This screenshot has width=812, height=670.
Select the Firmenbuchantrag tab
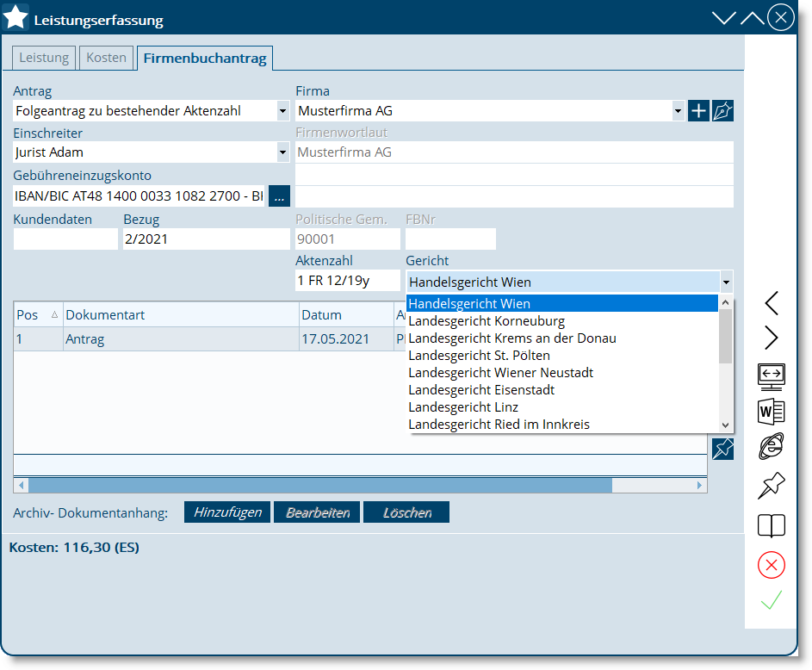[205, 58]
